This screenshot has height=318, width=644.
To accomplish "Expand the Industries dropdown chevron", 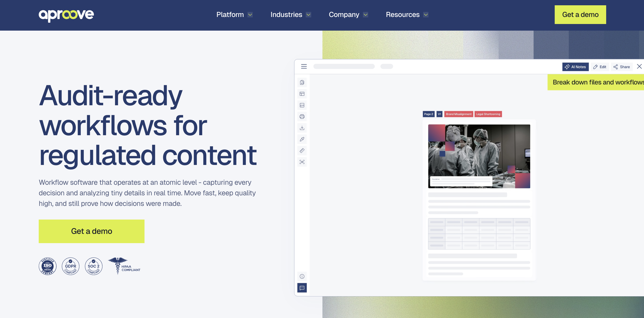I will pos(309,15).
